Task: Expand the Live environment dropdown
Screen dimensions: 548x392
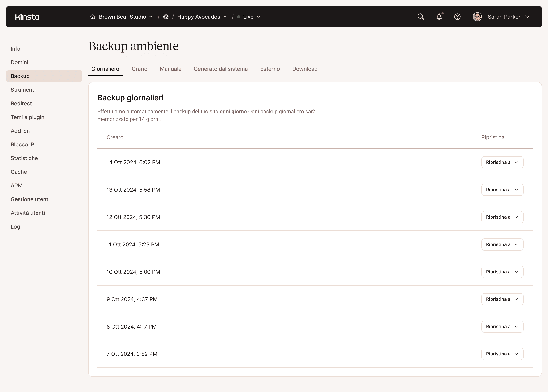Action: click(x=259, y=17)
